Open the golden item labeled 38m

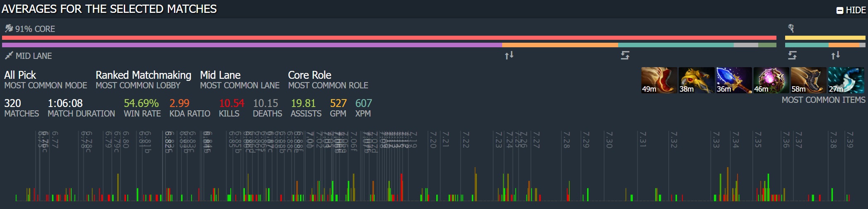point(696,80)
